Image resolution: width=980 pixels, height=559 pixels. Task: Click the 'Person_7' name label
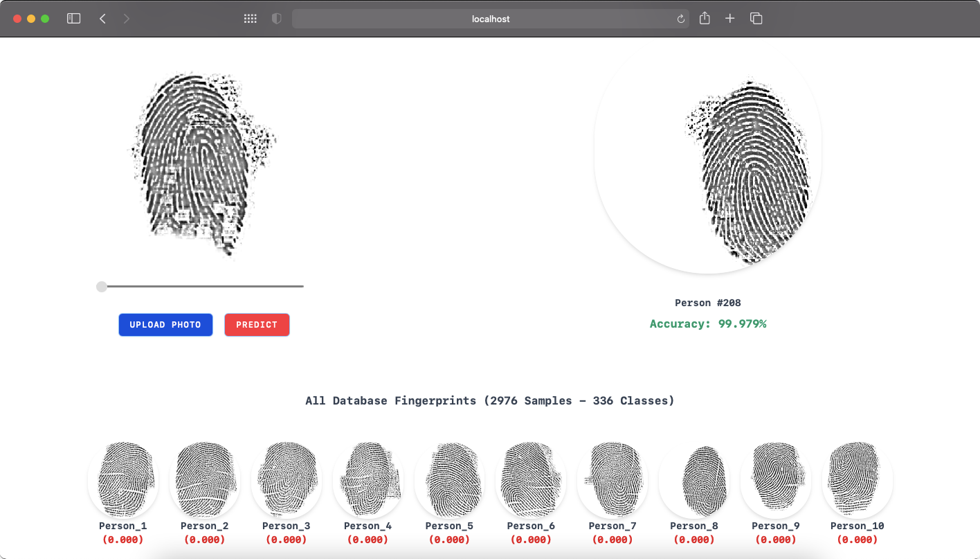click(x=612, y=526)
